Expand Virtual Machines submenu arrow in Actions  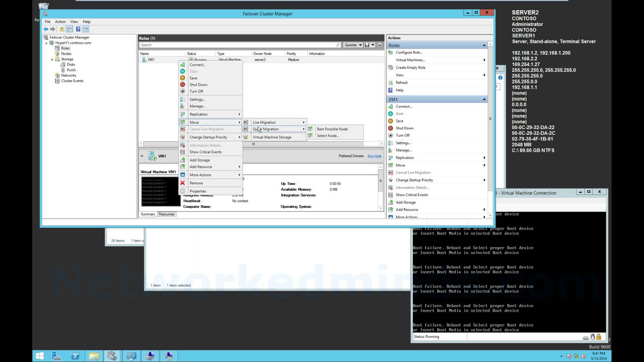coord(484,60)
